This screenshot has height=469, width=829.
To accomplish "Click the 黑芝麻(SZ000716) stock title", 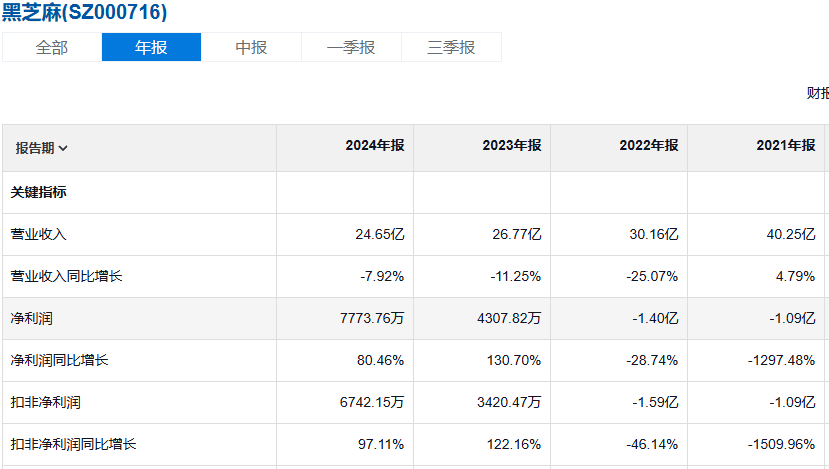I will [x=85, y=12].
